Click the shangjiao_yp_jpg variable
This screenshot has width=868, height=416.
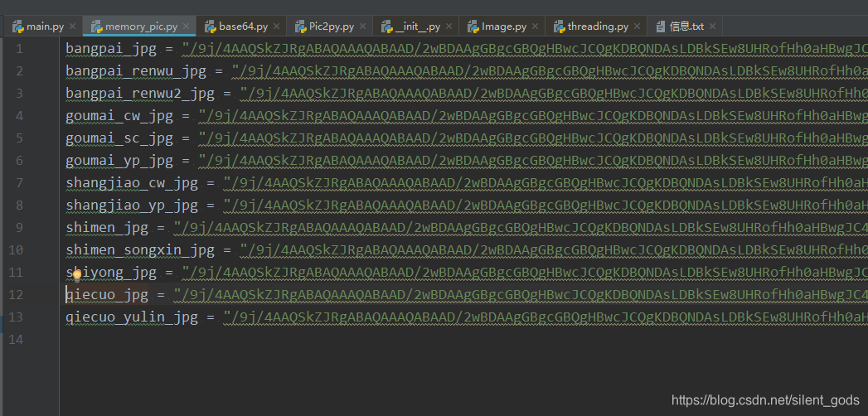[132, 206]
